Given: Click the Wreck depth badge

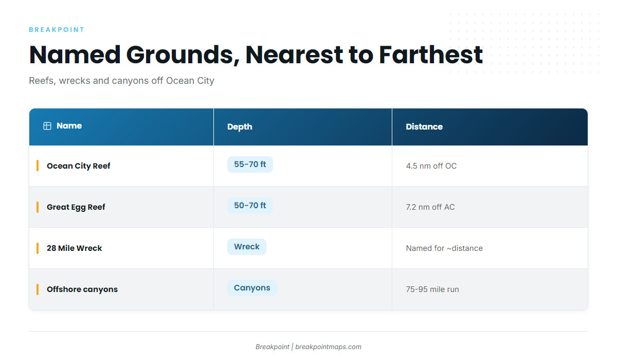Looking at the screenshot, I should pos(247,247).
